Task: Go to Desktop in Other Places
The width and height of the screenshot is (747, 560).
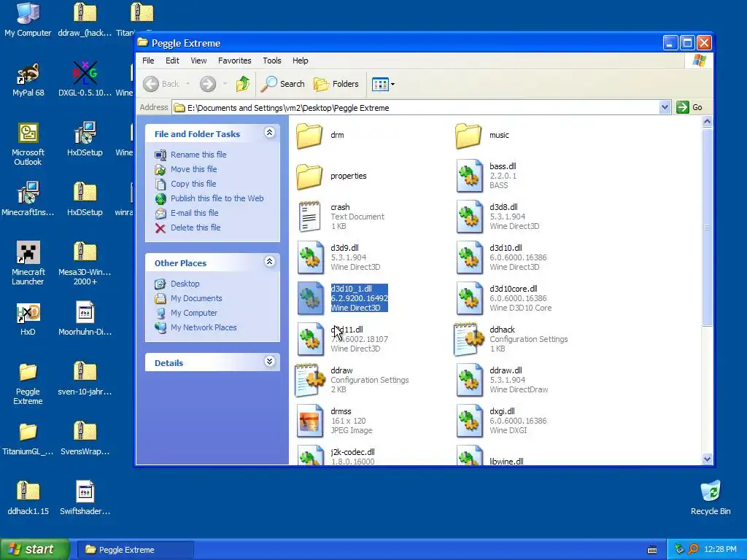Action: [185, 284]
